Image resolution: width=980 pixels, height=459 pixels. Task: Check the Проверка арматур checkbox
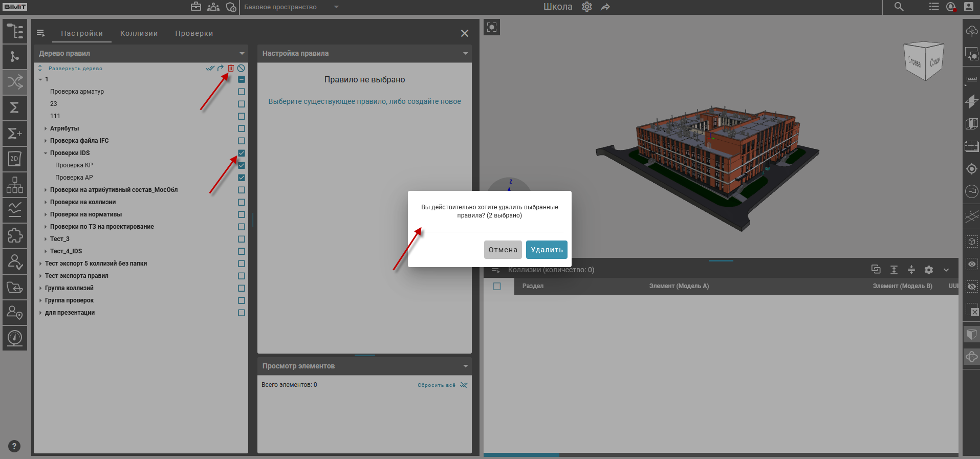242,92
